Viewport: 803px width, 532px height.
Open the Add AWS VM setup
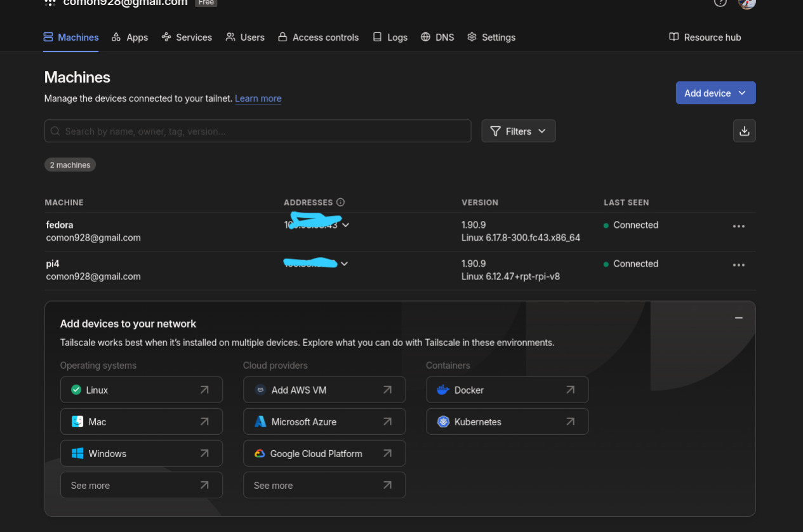click(x=324, y=389)
